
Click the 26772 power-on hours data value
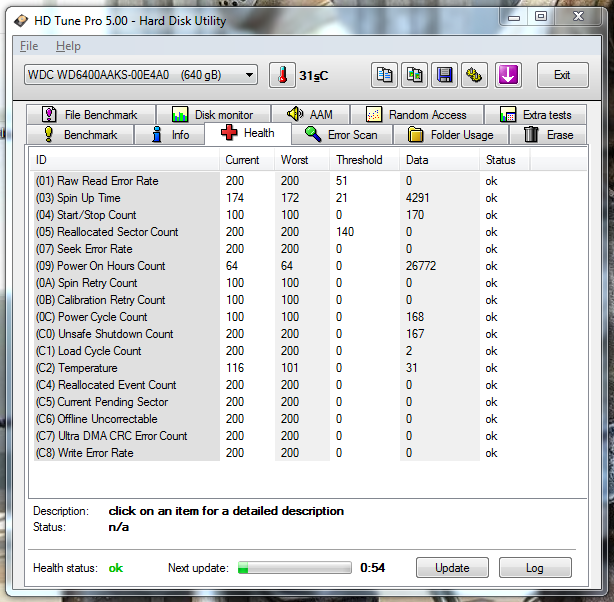coord(421,266)
